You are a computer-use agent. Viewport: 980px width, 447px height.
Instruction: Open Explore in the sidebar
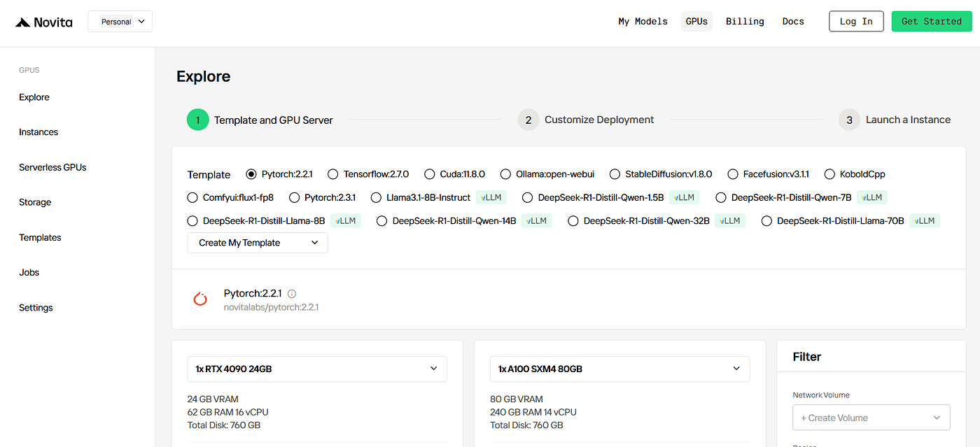pos(34,97)
